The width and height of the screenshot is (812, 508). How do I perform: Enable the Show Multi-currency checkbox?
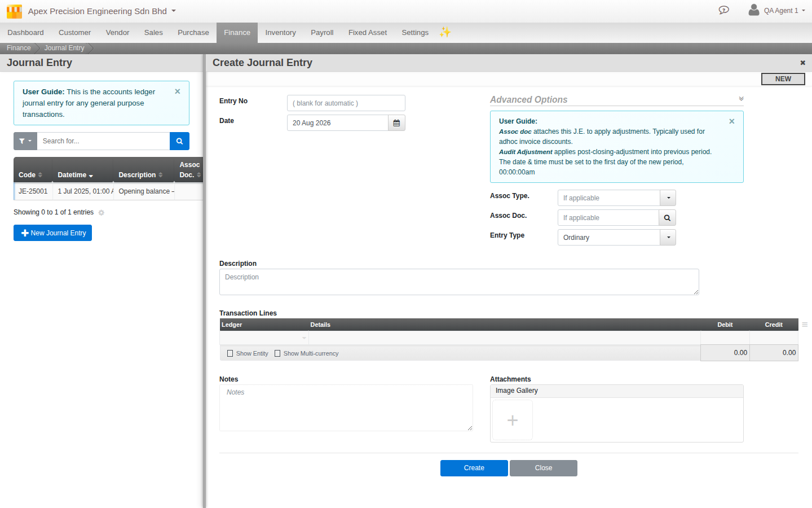tap(277, 353)
